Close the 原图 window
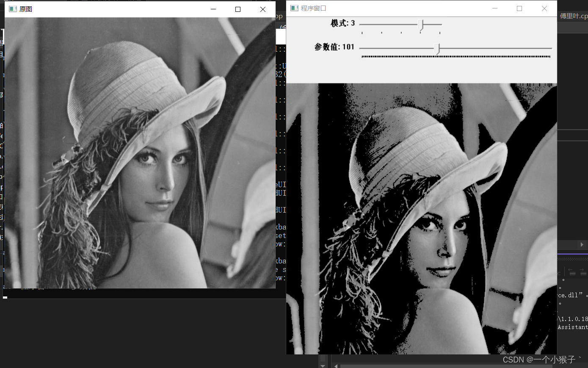The width and height of the screenshot is (588, 368). coord(263,9)
